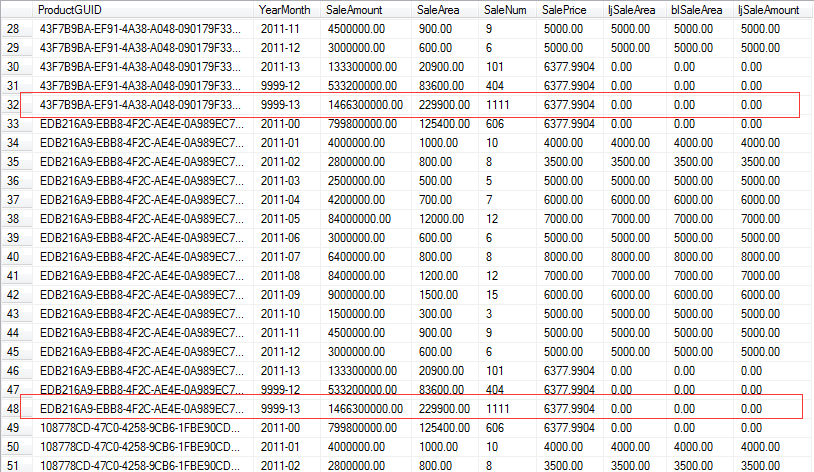The image size is (814, 472).
Task: Click YearMonth 2011-00 in row 33
Action: [280, 124]
